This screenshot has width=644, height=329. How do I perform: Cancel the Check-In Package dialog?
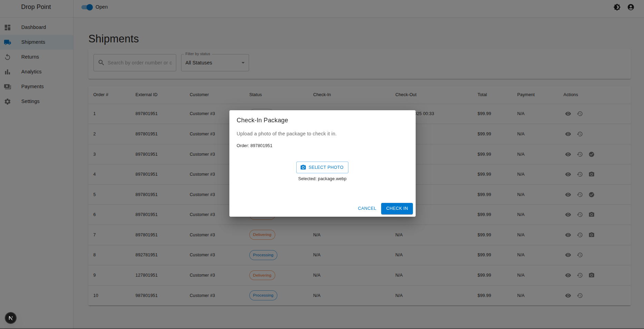(367, 208)
